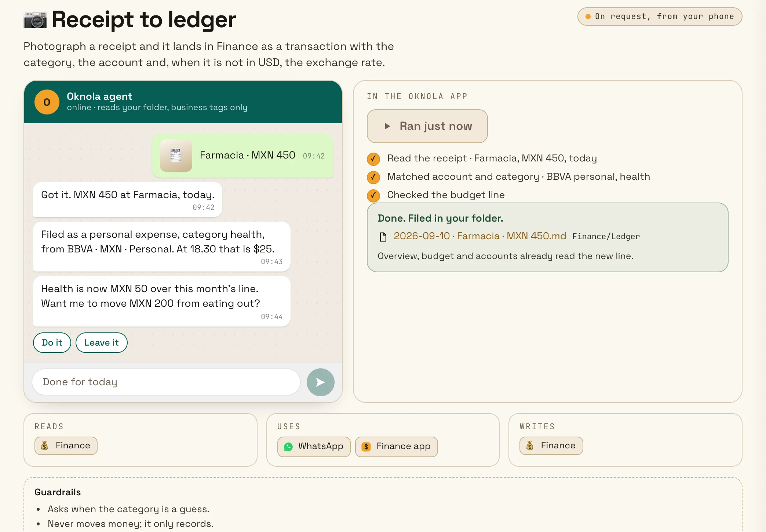Click the Guardrails heading
Image resolution: width=766 pixels, height=532 pixels.
tap(58, 492)
